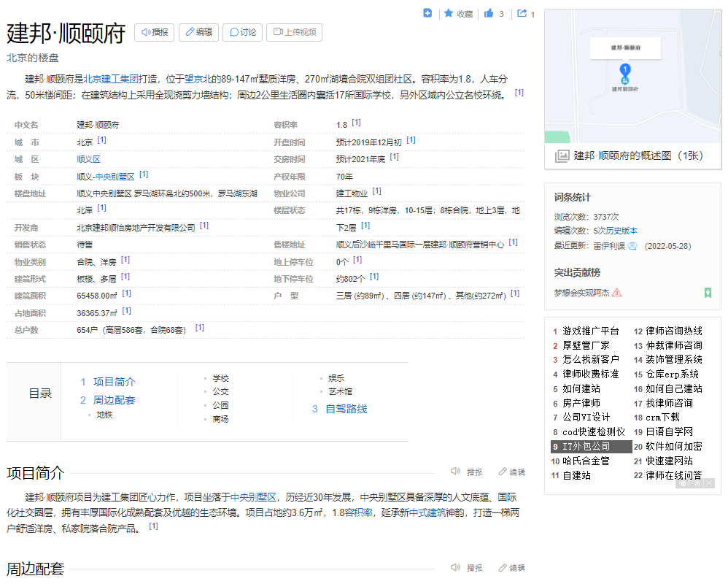This screenshot has width=728, height=584.
Task: Jump to 自驾路线 in the 目录
Action: coord(346,409)
